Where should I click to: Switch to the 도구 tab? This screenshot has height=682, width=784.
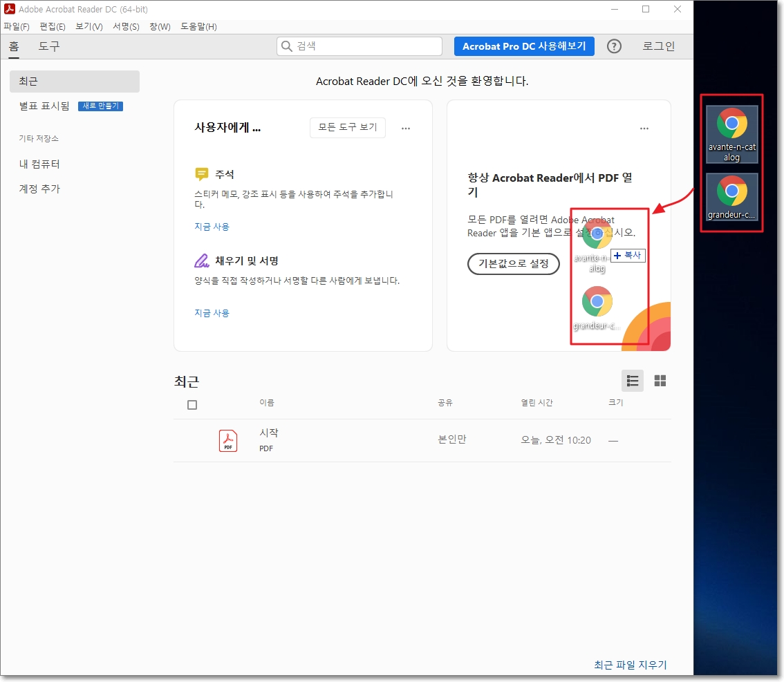(49, 46)
